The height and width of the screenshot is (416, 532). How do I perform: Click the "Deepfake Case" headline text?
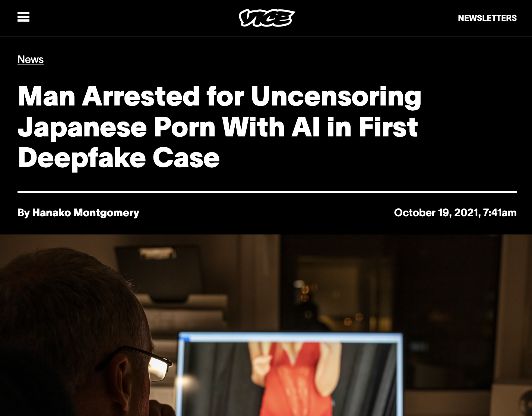click(x=118, y=158)
